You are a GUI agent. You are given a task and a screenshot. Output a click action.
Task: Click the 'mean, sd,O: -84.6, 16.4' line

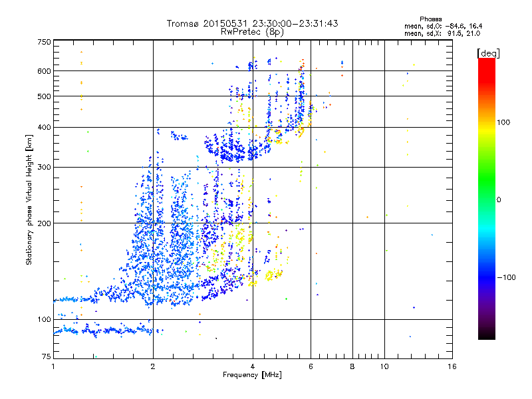coord(443,26)
